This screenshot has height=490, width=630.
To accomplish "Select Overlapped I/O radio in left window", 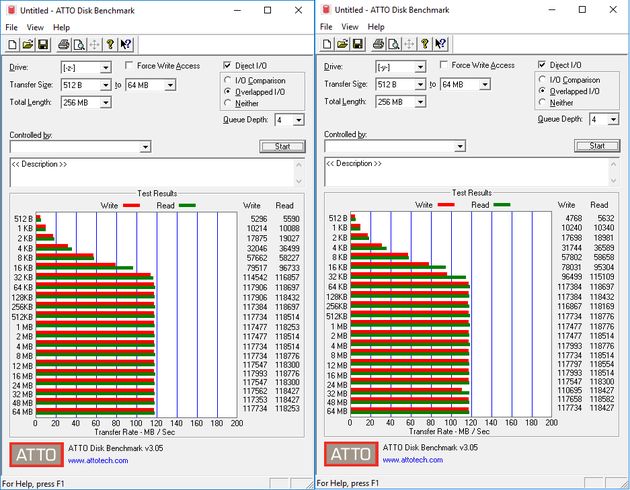I will tap(227, 92).
